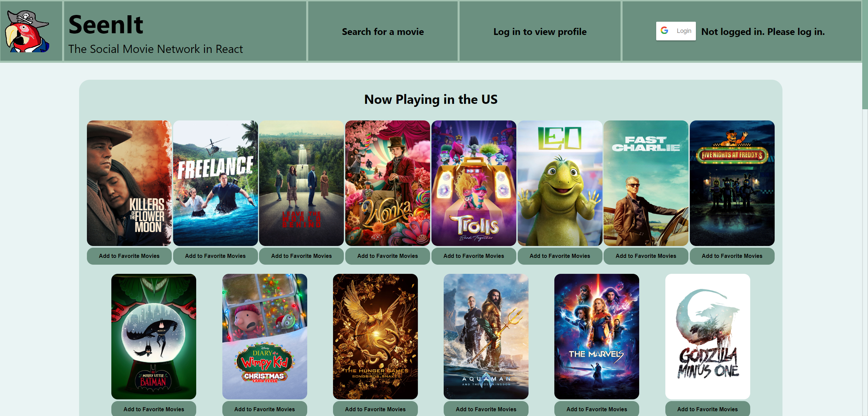The width and height of the screenshot is (868, 416).
Task: Open Aquaman and the Lost Kingdom poster
Action: click(x=486, y=337)
